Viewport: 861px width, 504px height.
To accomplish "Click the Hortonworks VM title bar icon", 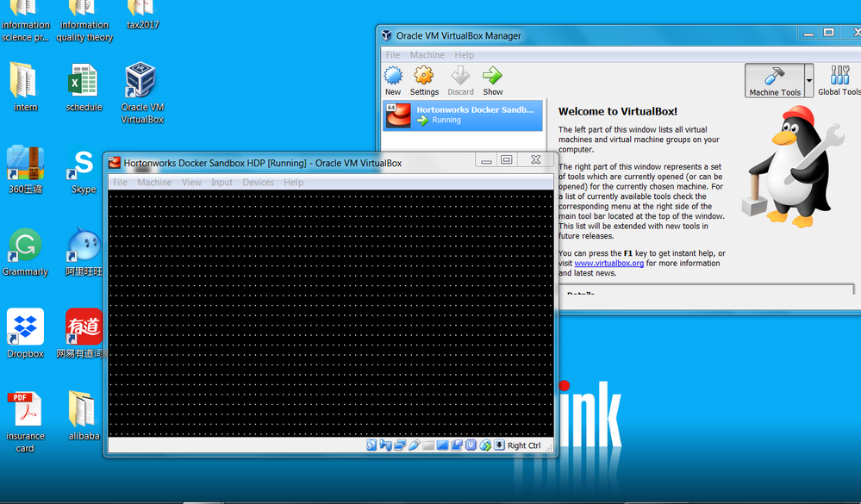I will pos(115,163).
